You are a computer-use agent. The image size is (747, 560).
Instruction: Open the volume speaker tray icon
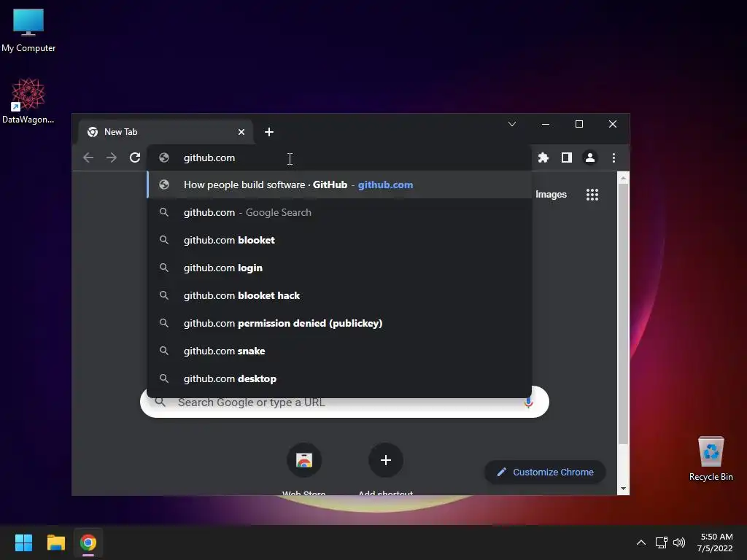pyautogui.click(x=679, y=542)
